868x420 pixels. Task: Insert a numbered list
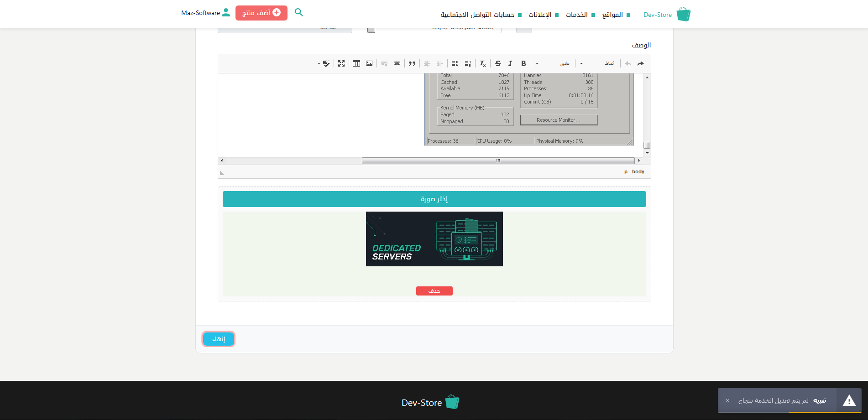point(467,63)
